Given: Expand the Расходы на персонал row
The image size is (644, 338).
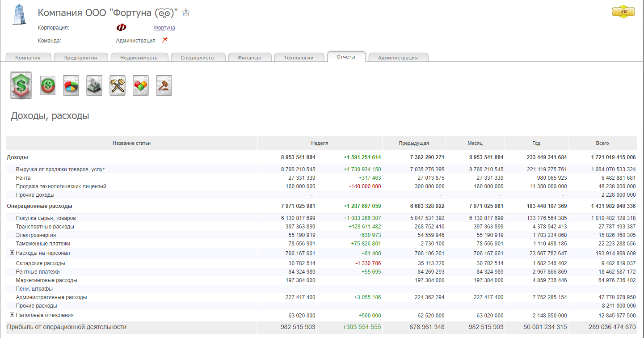Looking at the screenshot, I should point(12,253).
